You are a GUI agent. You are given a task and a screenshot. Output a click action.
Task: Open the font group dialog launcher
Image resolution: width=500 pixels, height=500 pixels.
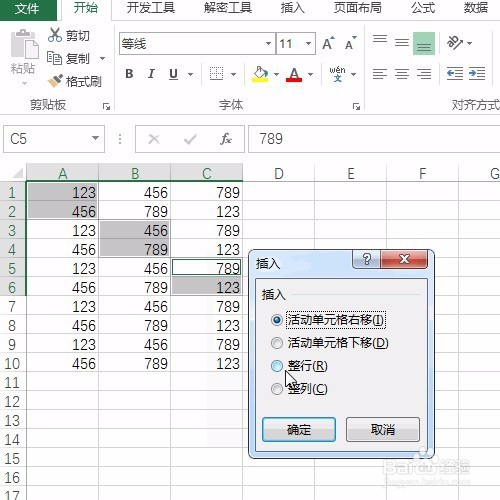[356, 107]
